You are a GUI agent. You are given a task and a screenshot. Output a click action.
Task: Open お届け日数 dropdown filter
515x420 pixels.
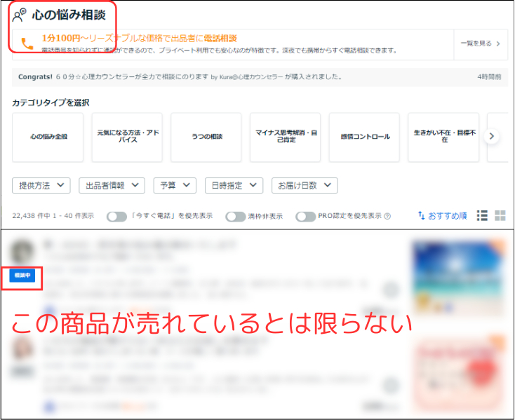tap(305, 186)
